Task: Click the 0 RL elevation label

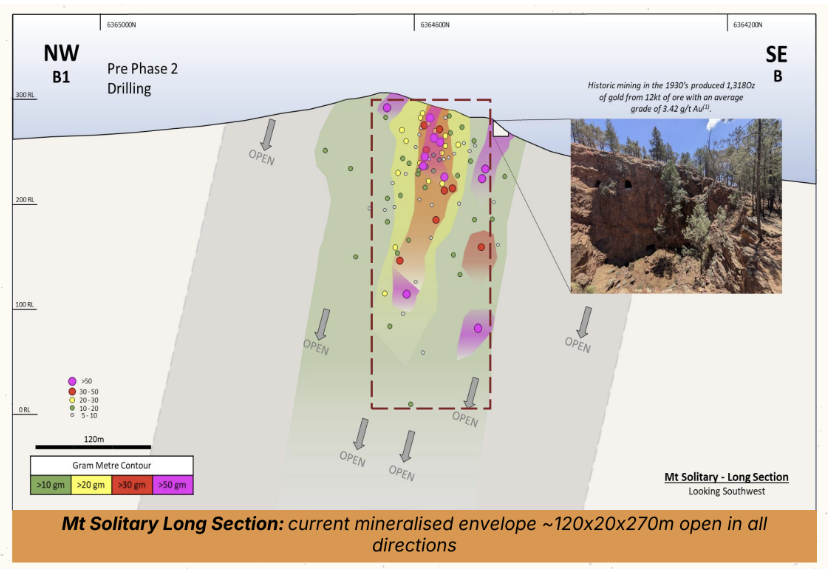Action: 25,410
